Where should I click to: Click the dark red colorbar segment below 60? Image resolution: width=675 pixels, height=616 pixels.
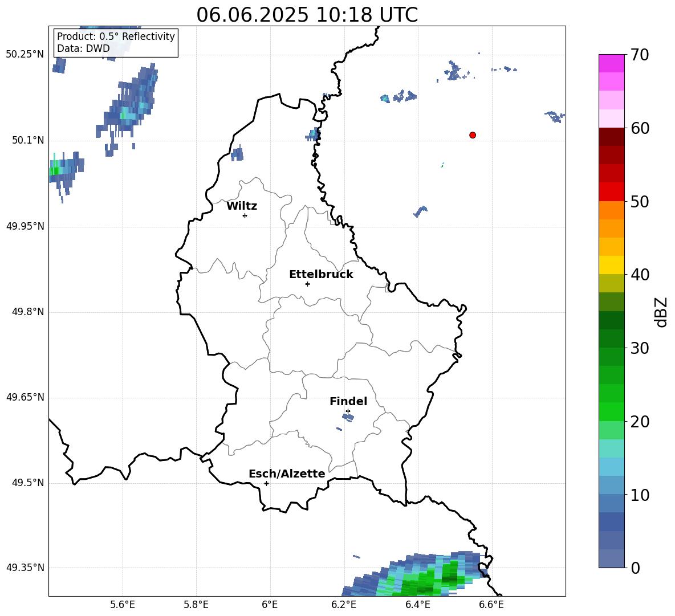point(611,137)
